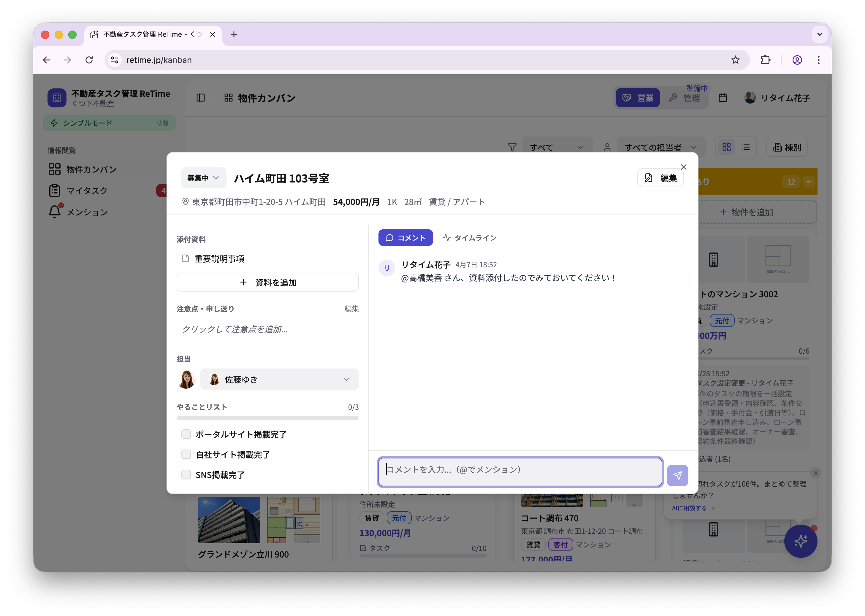Check SNS掲載完了 checkbox
The width and height of the screenshot is (865, 616).
(x=186, y=474)
